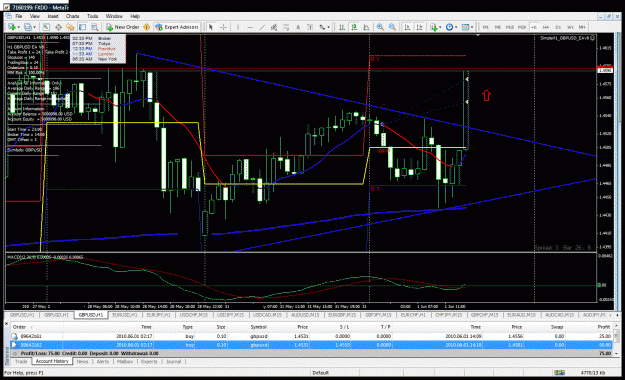Switch to Line Chart view
Image resolution: width=625 pixels, height=380 pixels.
366,27
